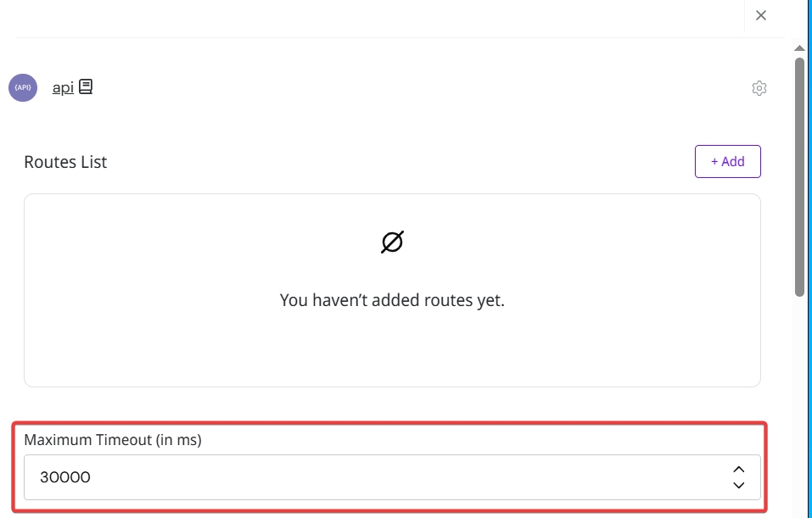
Task: Focus the Maximum Timeout input showing 30000
Action: (373, 477)
